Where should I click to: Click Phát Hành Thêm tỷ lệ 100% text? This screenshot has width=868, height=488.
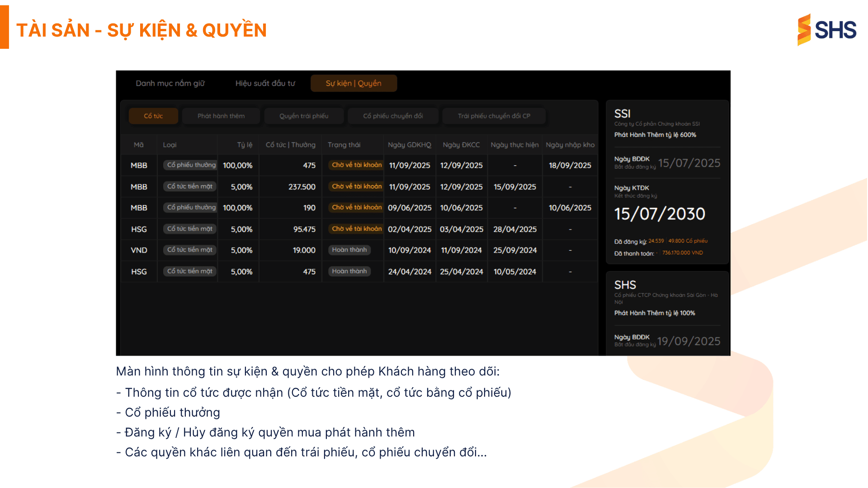coord(655,313)
